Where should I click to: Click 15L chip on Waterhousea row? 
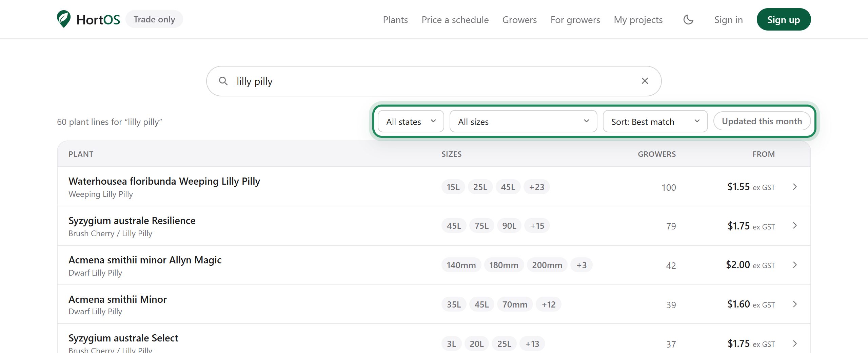(x=453, y=187)
